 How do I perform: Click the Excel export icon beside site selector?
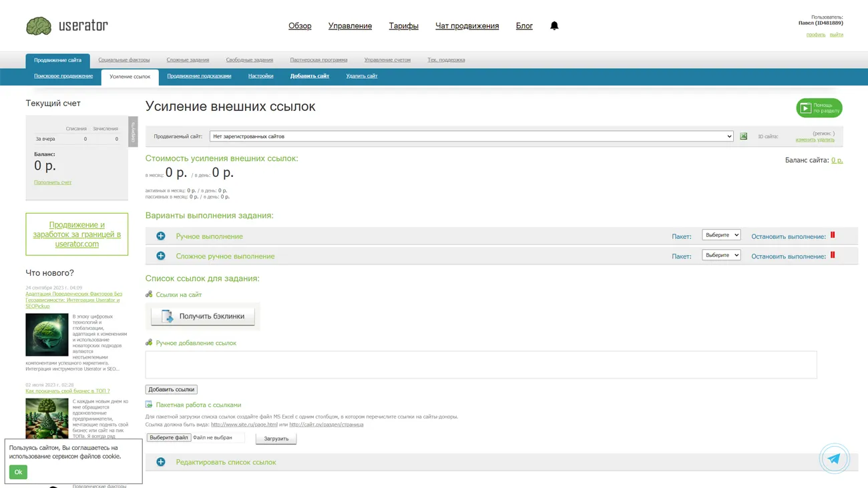click(743, 136)
